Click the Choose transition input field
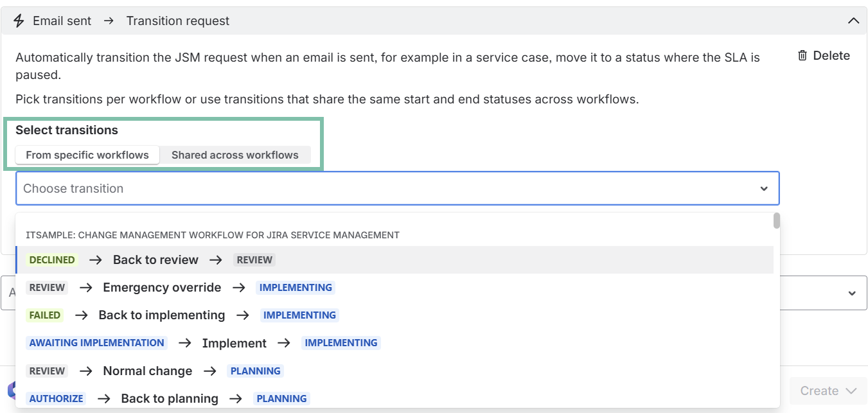868x413 pixels. [385, 189]
